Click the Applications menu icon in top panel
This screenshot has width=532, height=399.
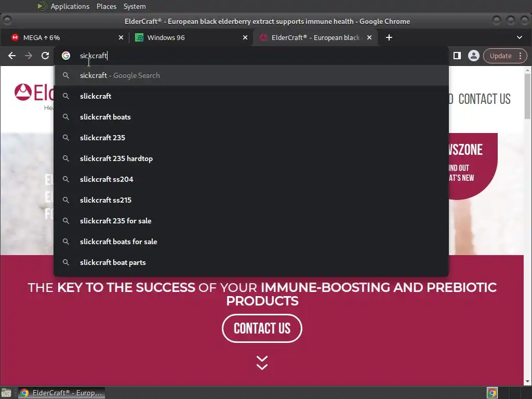coord(42,6)
